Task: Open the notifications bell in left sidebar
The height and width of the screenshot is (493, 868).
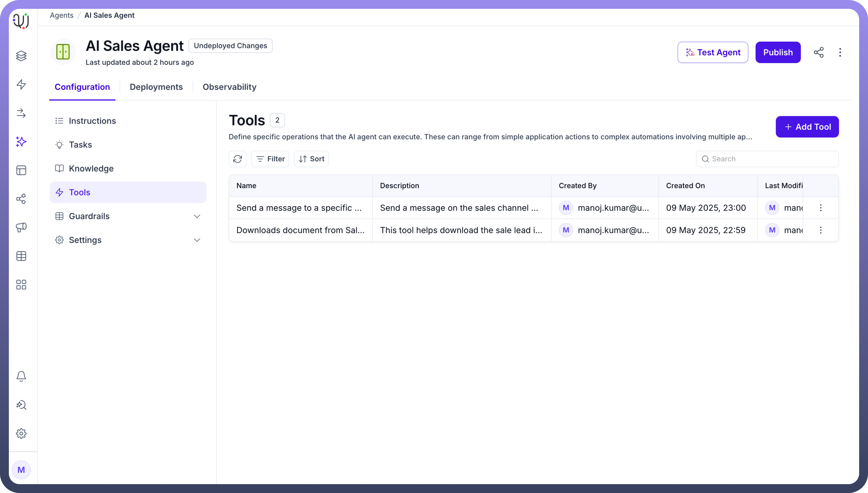Action: [x=21, y=376]
